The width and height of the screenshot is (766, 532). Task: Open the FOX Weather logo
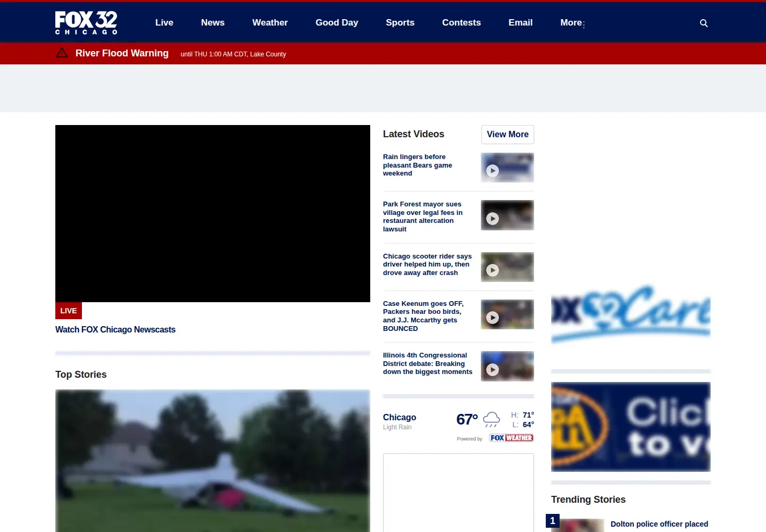(511, 438)
